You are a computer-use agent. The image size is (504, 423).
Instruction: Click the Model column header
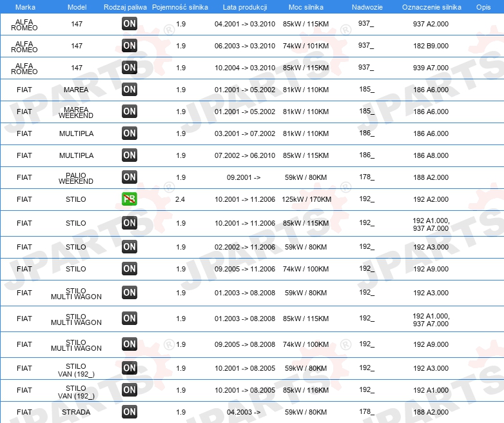tap(77, 7)
